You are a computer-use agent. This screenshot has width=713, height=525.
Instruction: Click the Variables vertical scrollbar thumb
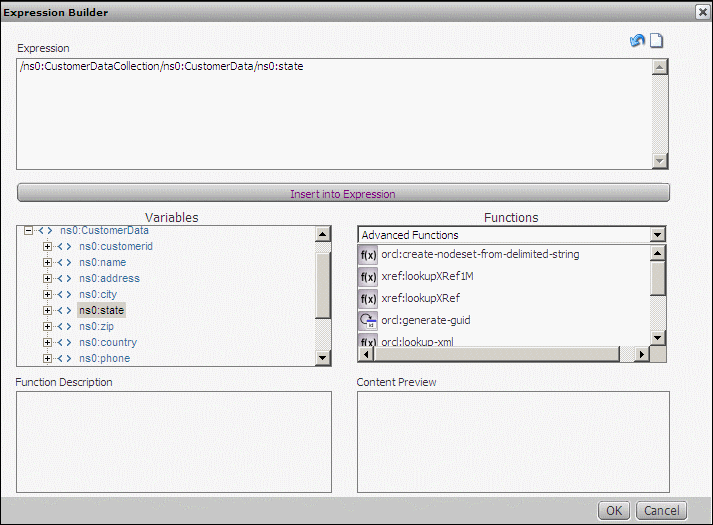322,286
